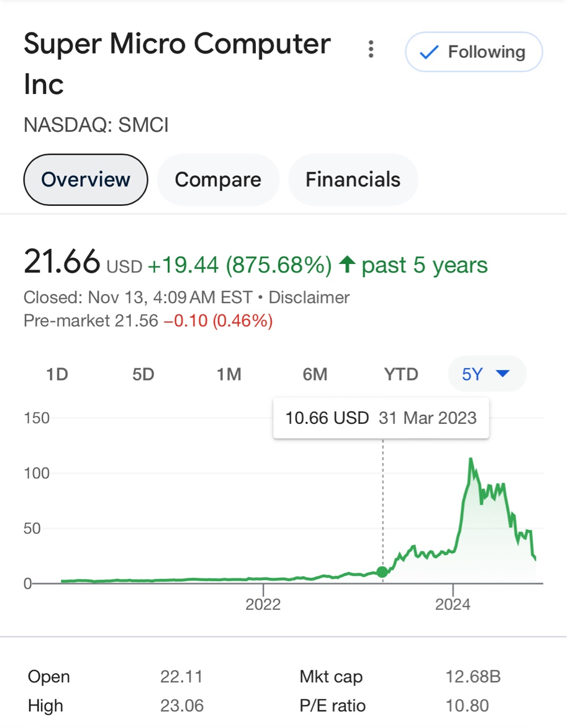Click the 2022 axis label
Image resolution: width=567 pixels, height=728 pixels.
[x=263, y=604]
